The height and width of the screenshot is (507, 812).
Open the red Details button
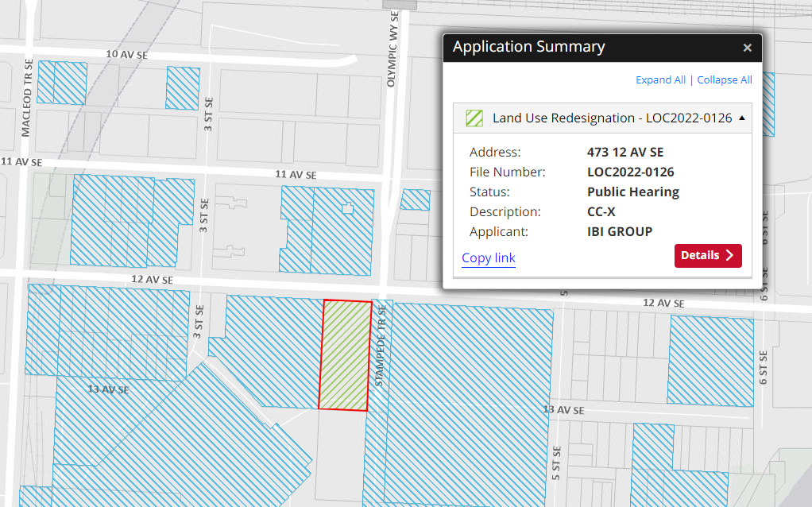[x=707, y=255]
